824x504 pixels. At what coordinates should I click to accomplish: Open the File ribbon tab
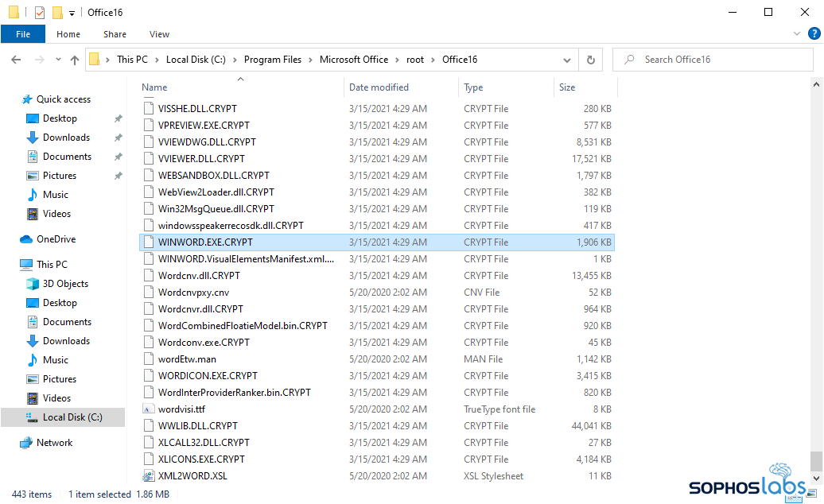(22, 34)
